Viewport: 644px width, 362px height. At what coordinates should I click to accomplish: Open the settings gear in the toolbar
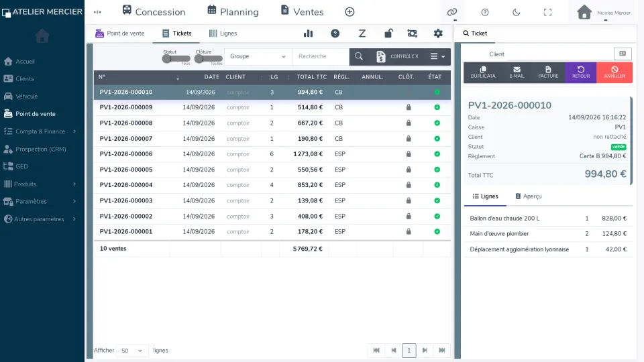tap(438, 34)
